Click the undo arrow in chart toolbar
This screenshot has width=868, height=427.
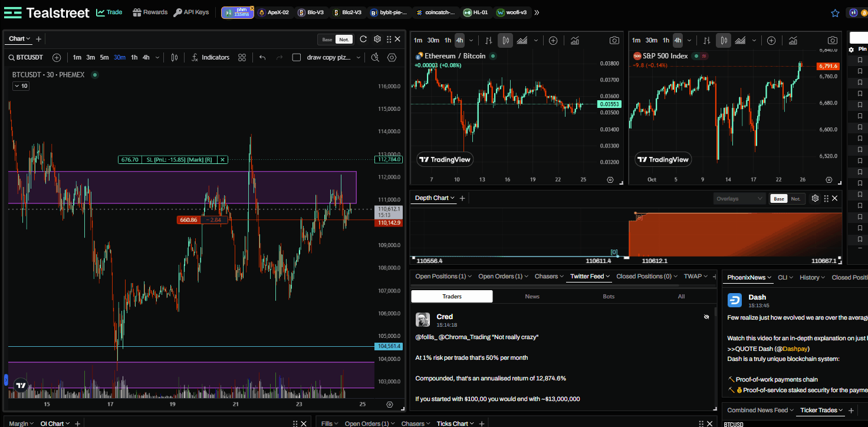click(x=262, y=57)
